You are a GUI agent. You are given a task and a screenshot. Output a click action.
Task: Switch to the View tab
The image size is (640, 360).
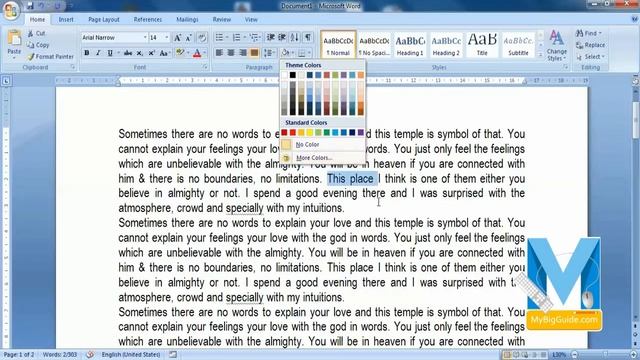[x=251, y=20]
